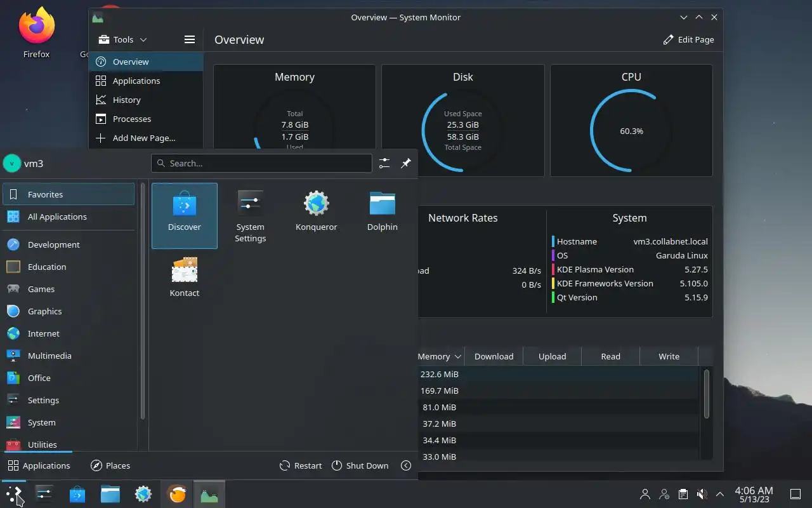
Task: Click the muted volume tray icon
Action: tap(701, 494)
